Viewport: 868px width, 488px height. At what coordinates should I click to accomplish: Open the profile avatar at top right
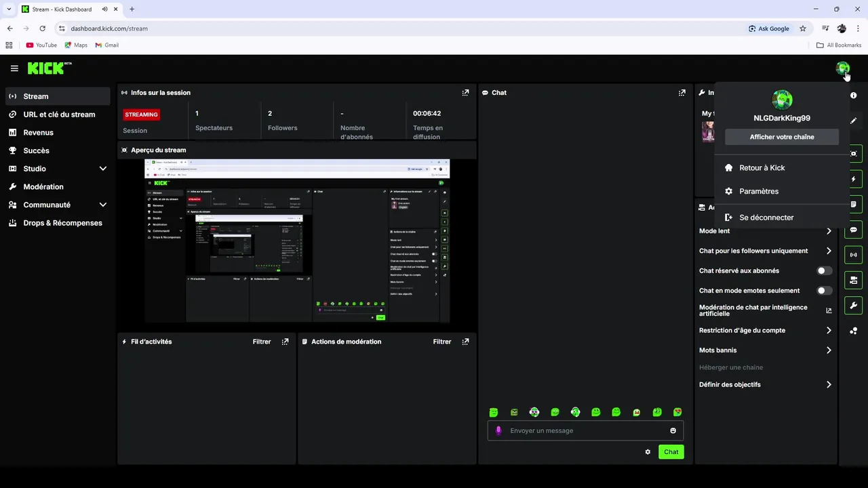843,68
